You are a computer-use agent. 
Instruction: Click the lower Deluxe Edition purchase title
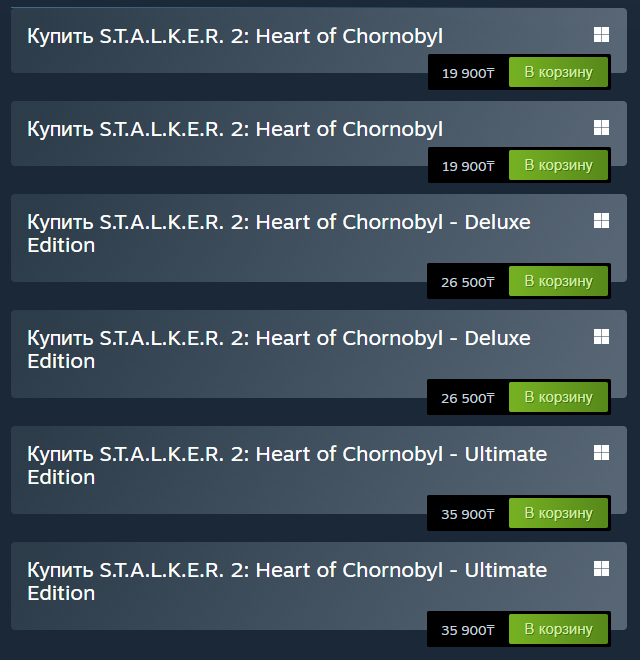click(x=278, y=349)
